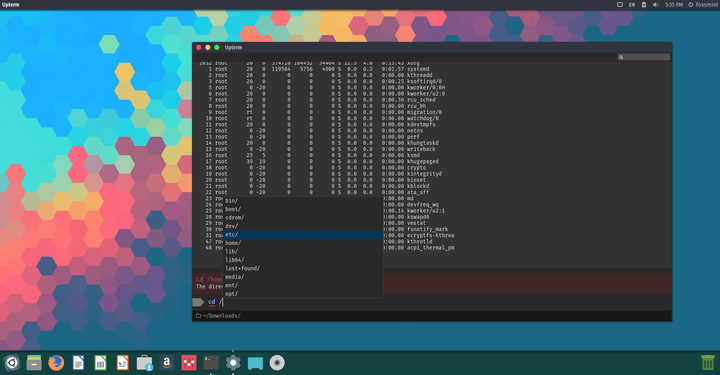
Task: Open LibreOffice Writer from the dock
Action: [x=79, y=363]
